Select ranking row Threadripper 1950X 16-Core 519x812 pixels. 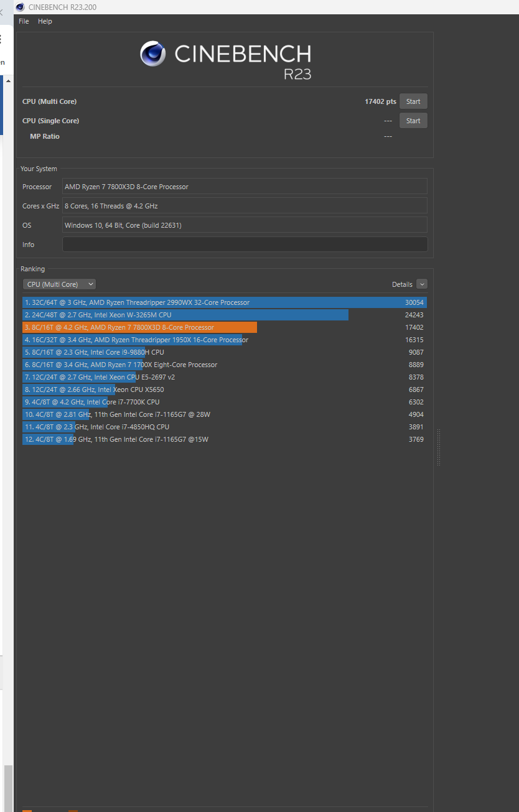(225, 340)
